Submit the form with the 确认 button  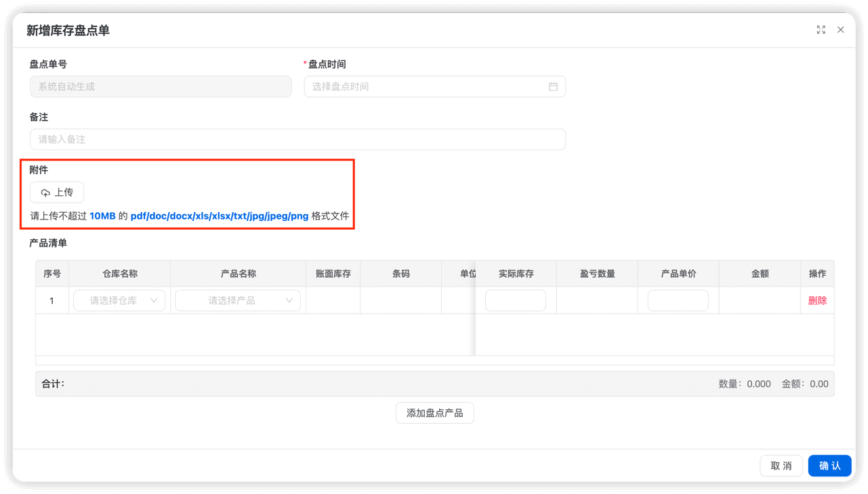(829, 466)
